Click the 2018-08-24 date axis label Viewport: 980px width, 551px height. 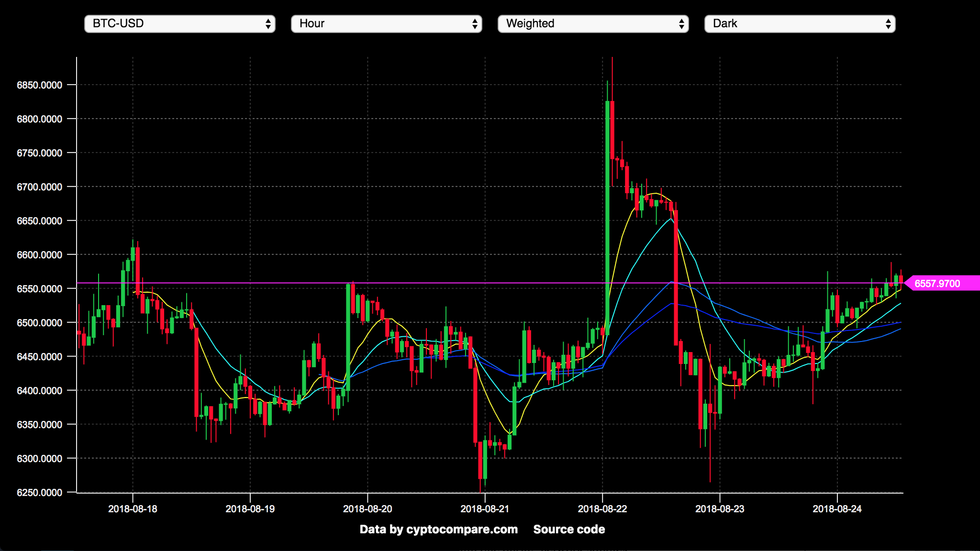[837, 509]
